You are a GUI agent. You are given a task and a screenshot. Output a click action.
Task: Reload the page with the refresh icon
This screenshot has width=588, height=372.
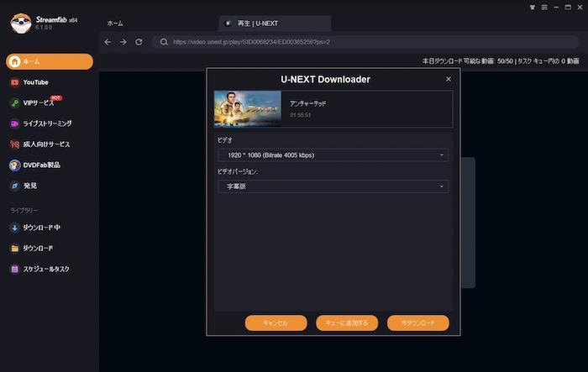[x=139, y=42]
